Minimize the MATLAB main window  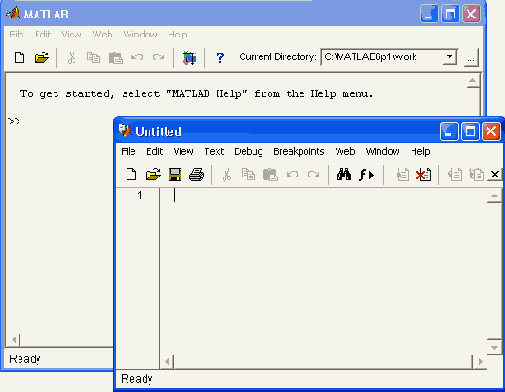(x=429, y=14)
